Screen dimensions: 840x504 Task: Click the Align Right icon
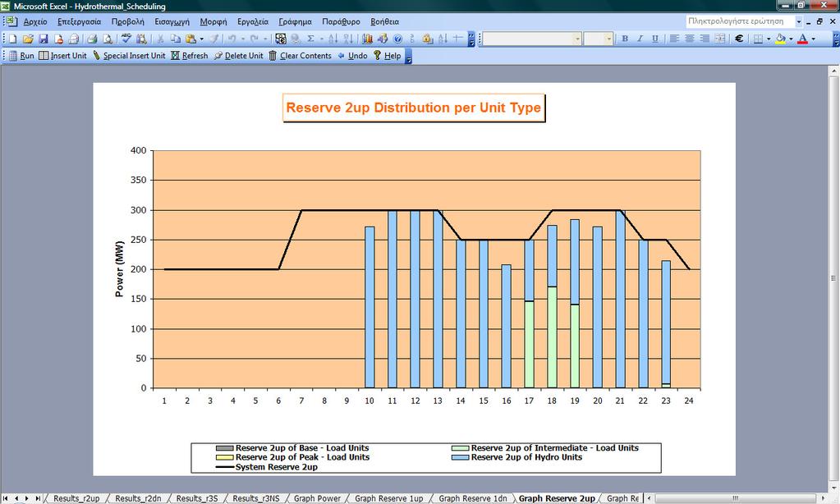click(x=705, y=39)
